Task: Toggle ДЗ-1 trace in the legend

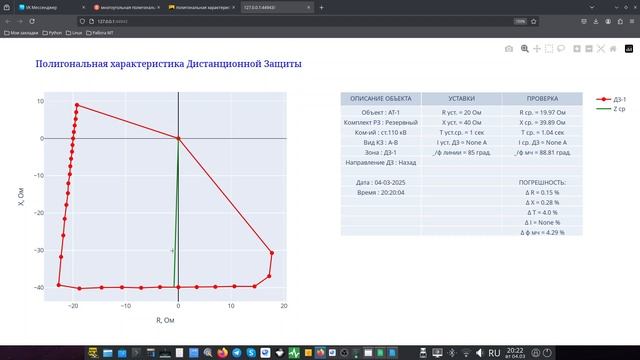Action: [611, 99]
